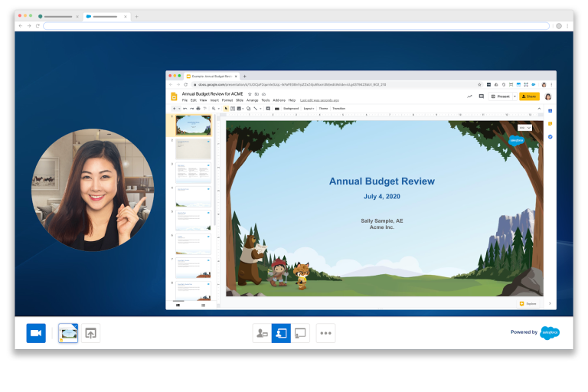Open the three-dots more options button
588x392 pixels.
(x=326, y=333)
